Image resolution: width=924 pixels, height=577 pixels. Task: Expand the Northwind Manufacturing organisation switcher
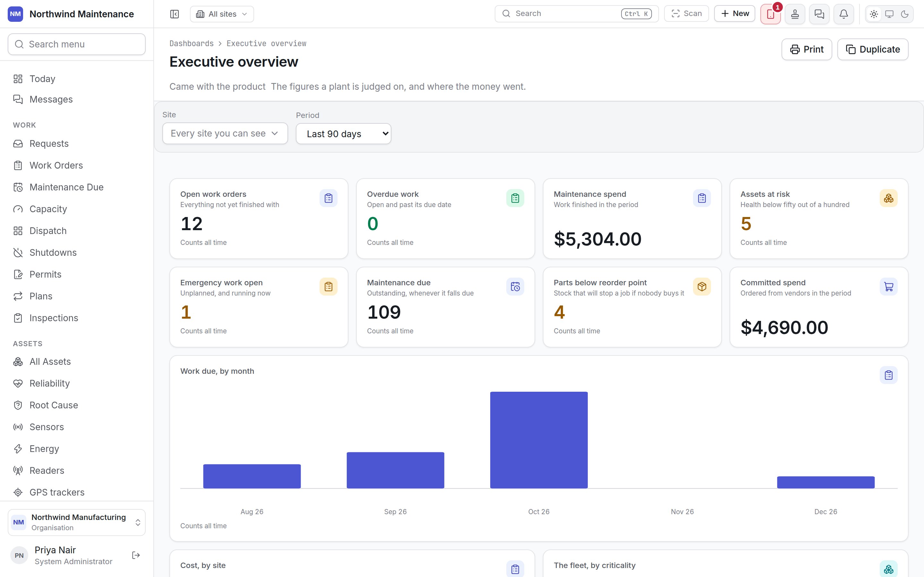pos(76,522)
